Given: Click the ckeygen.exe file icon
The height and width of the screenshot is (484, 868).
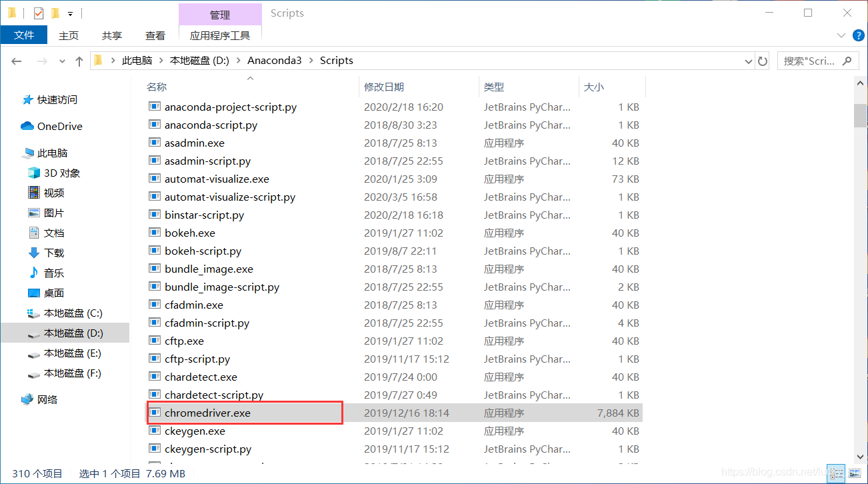Looking at the screenshot, I should (155, 431).
